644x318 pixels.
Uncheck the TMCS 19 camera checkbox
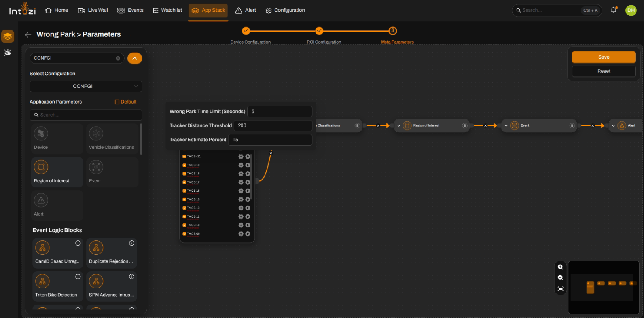pyautogui.click(x=184, y=165)
